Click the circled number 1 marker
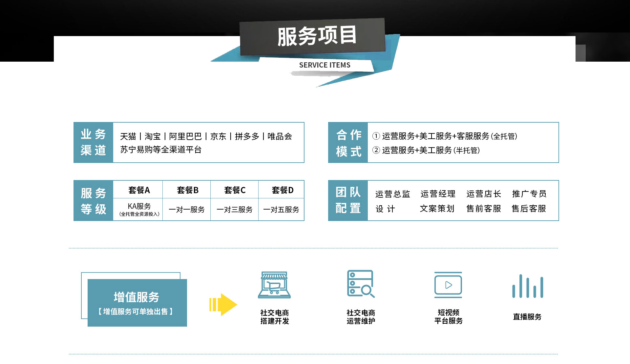630x364 pixels. [376, 136]
